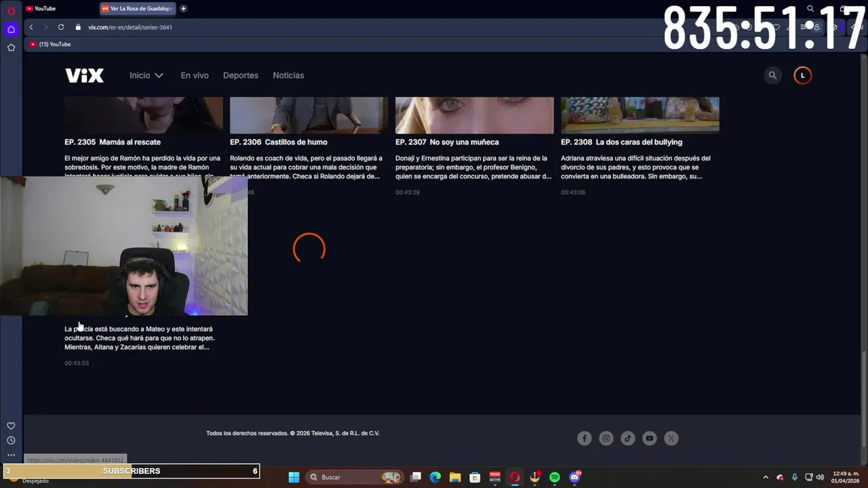868x488 pixels.
Task: Click the ViX logo
Action: click(84, 75)
